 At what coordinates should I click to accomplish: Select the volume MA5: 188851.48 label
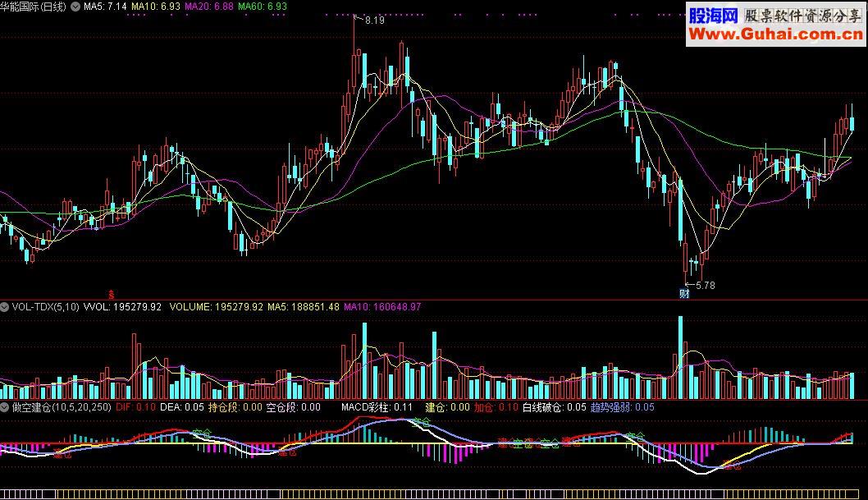304,307
